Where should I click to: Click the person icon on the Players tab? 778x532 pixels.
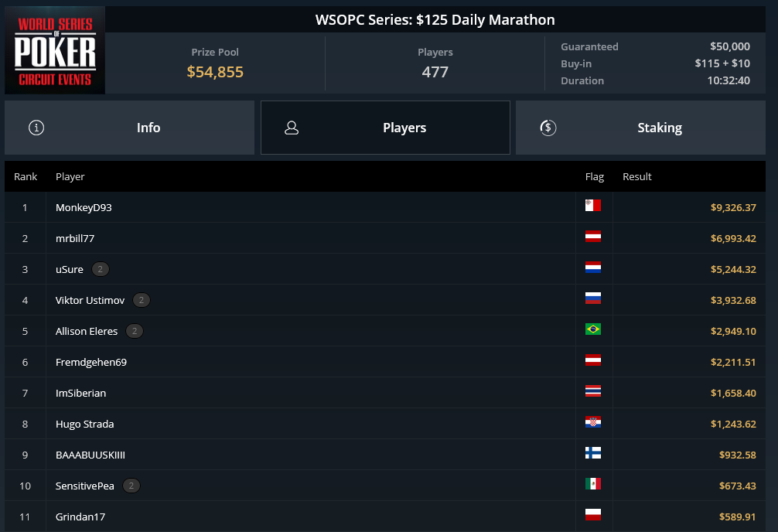pyautogui.click(x=292, y=128)
